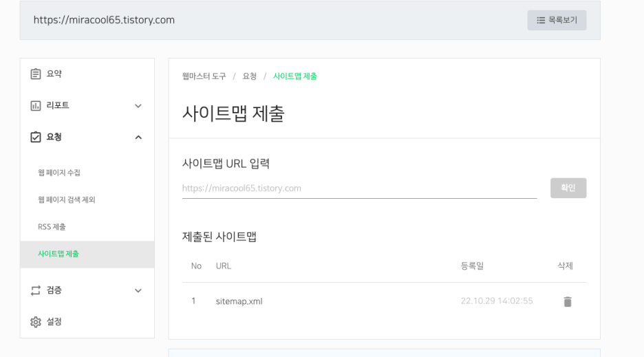Select 사이트맵 제출 submenu item
Image resolution: width=644 pixels, height=357 pixels.
pos(87,255)
